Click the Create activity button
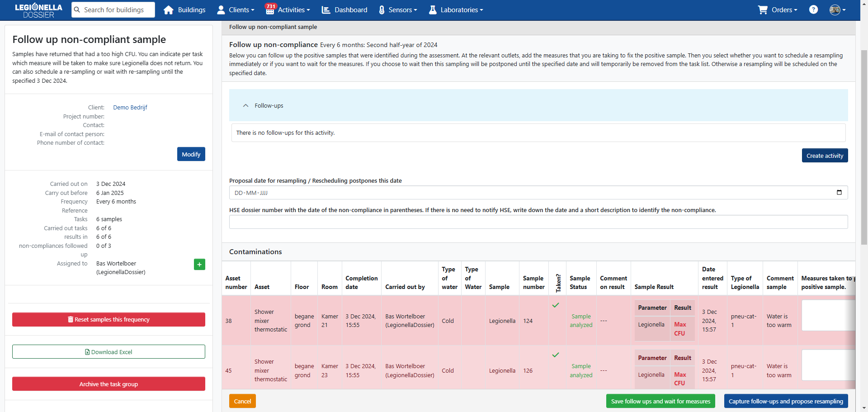 (825, 156)
